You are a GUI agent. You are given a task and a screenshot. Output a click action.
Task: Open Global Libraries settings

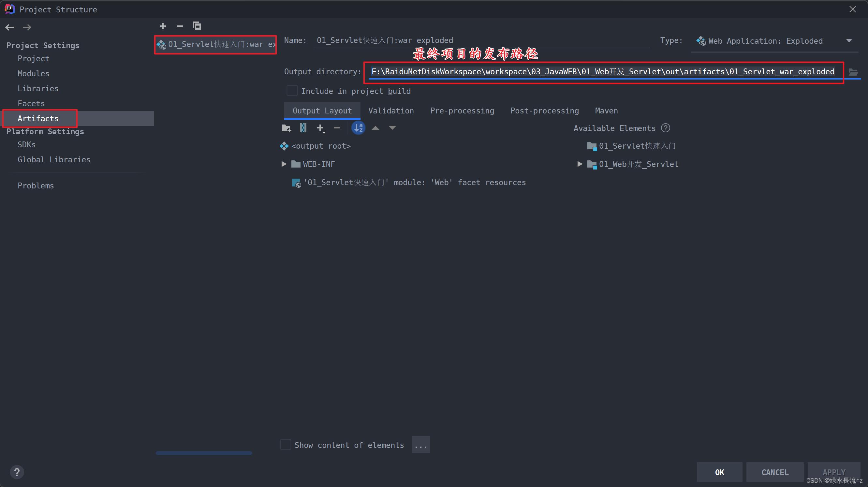(54, 160)
